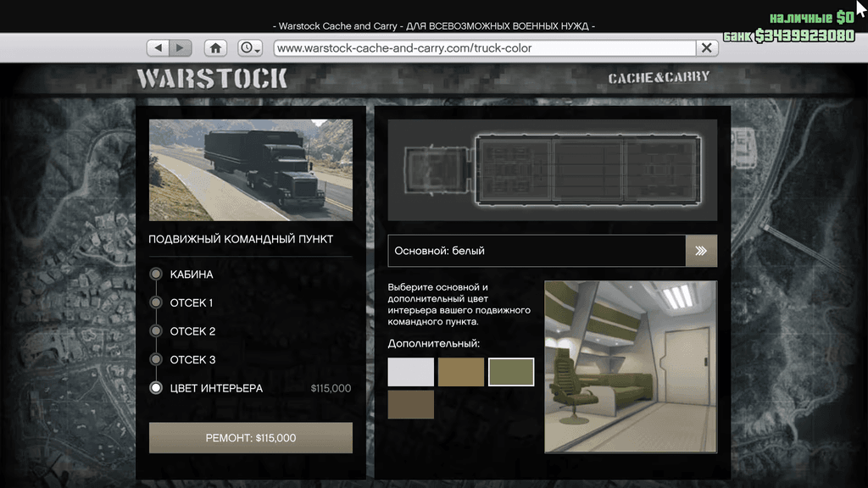Select the КАБИНА radio option
Screen dimensions: 868x488
click(156, 274)
